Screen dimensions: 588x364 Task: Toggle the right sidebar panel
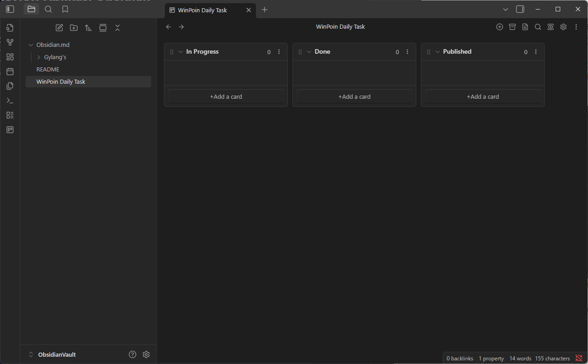pyautogui.click(x=520, y=9)
